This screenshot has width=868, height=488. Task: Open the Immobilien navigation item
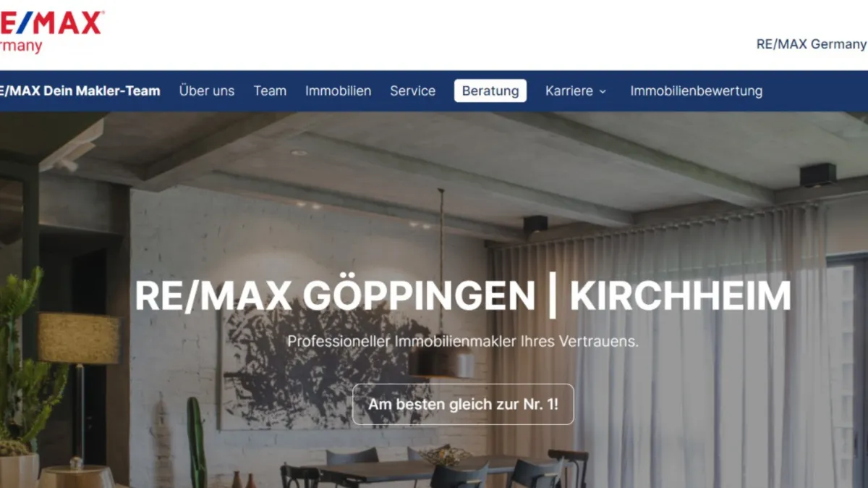(x=338, y=91)
